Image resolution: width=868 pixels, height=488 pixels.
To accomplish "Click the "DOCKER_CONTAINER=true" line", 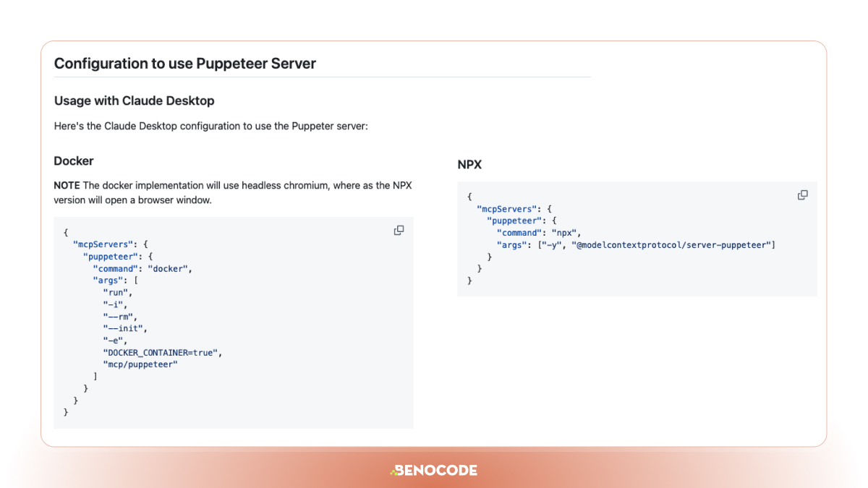I will tap(163, 353).
